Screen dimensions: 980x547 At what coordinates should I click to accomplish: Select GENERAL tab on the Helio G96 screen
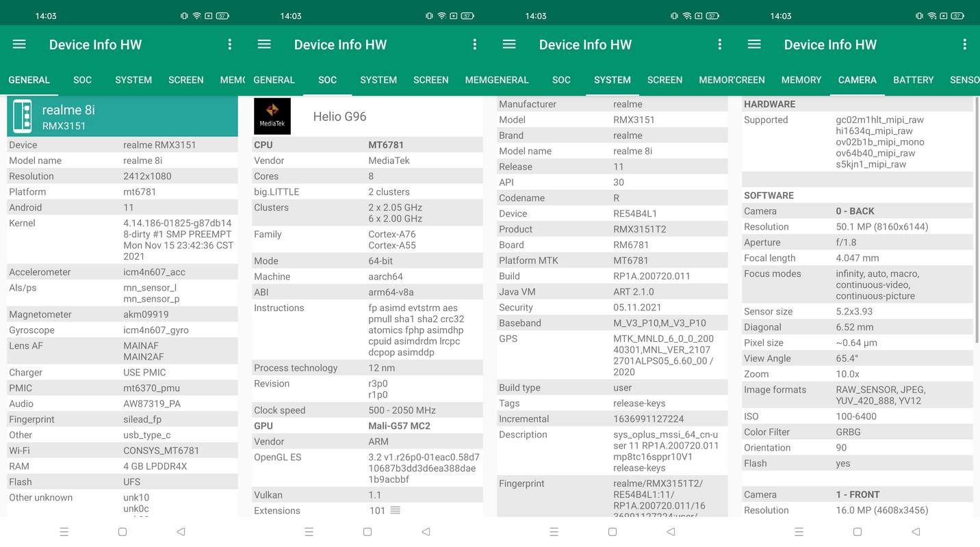point(274,80)
